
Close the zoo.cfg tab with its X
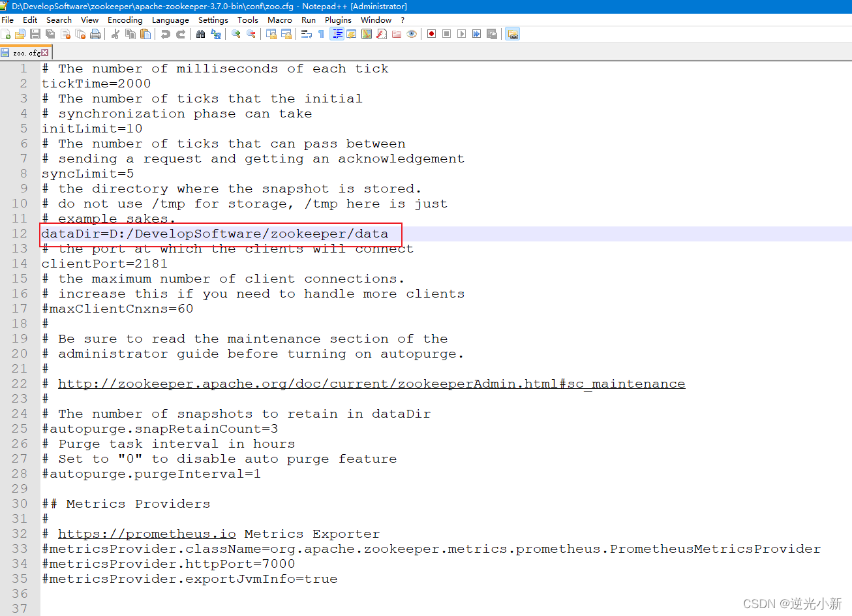coord(44,53)
